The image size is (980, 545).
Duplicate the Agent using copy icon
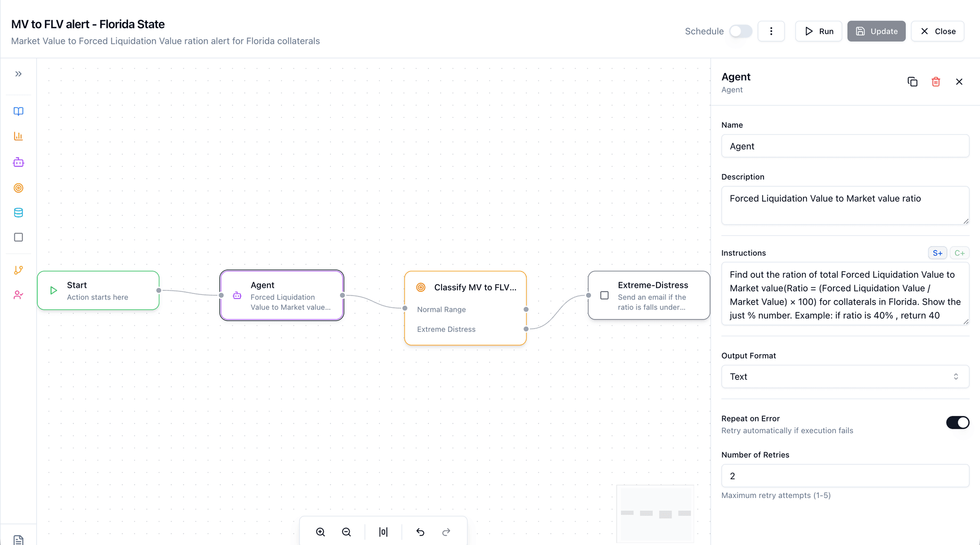tap(913, 82)
